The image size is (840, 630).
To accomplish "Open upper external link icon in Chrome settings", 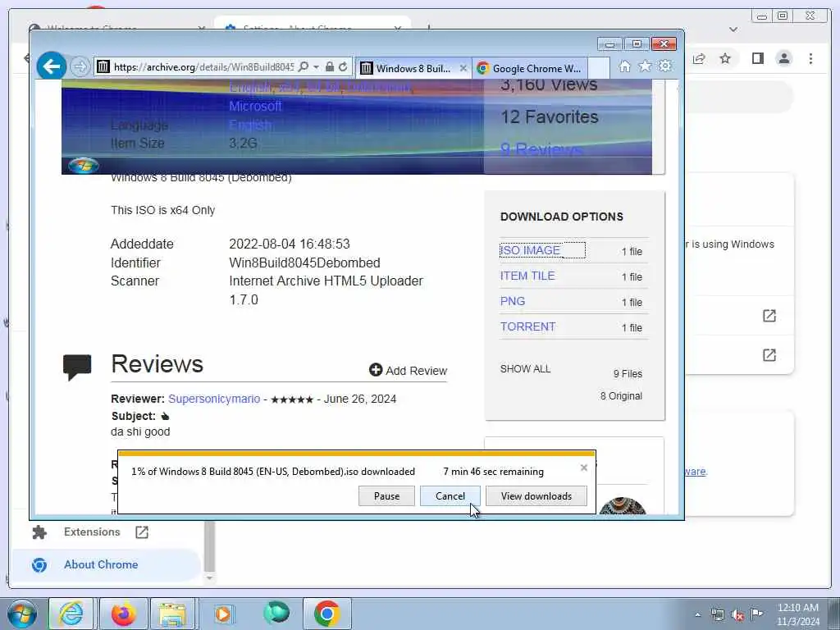I will (x=769, y=316).
